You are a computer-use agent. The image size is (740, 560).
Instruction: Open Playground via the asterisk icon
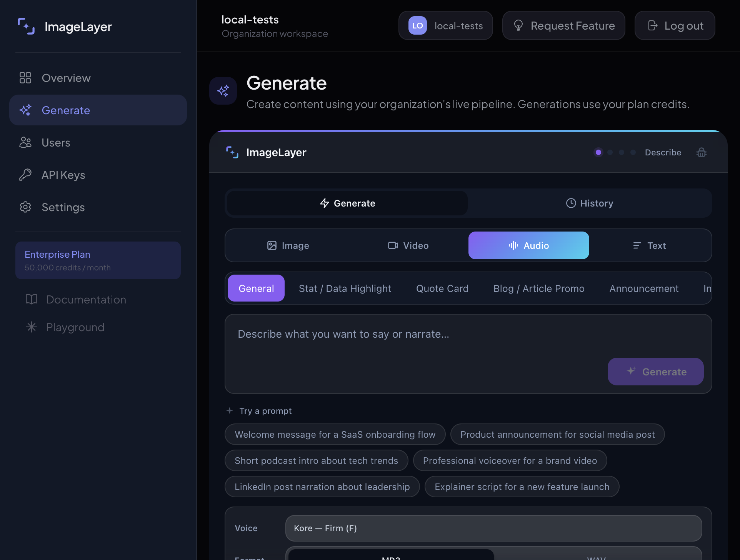(x=32, y=327)
